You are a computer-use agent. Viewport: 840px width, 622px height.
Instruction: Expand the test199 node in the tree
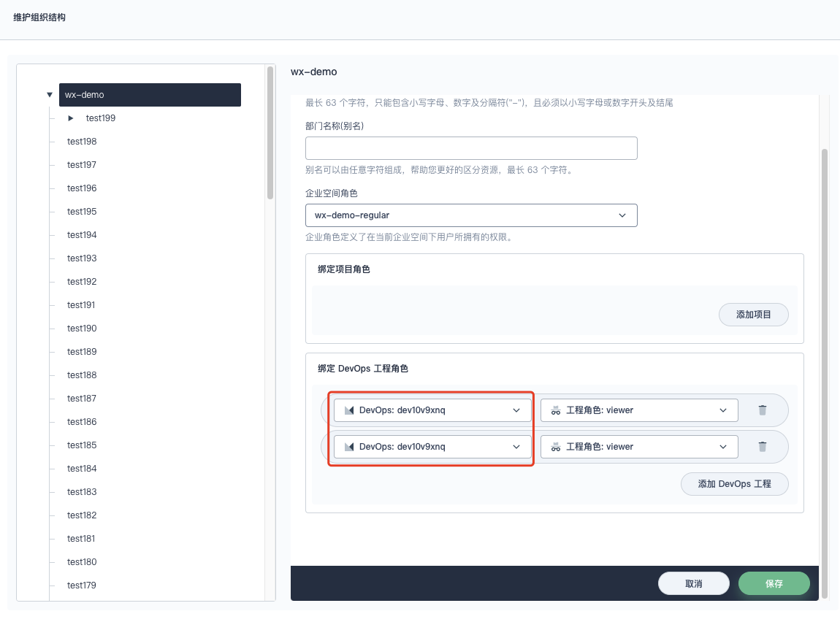70,118
